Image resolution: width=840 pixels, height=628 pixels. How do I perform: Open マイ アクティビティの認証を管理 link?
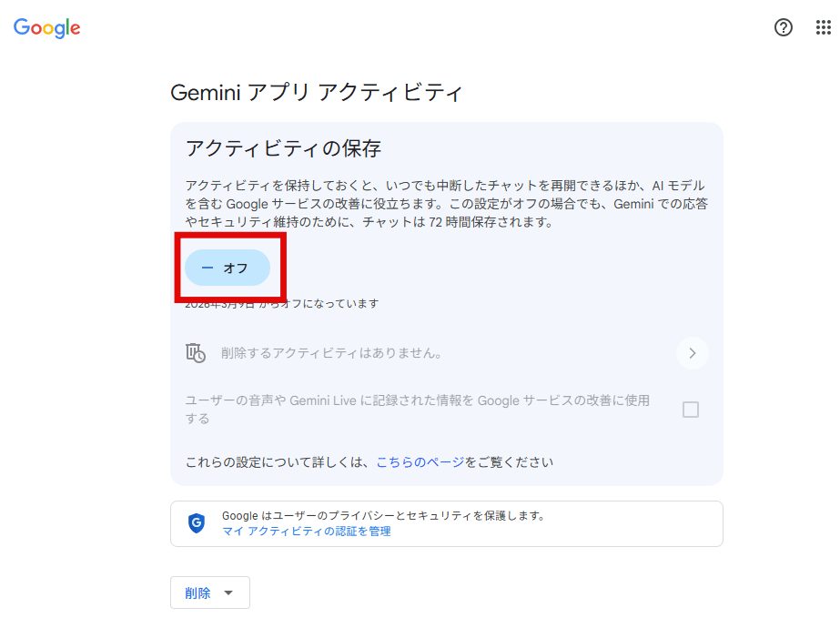[307, 531]
